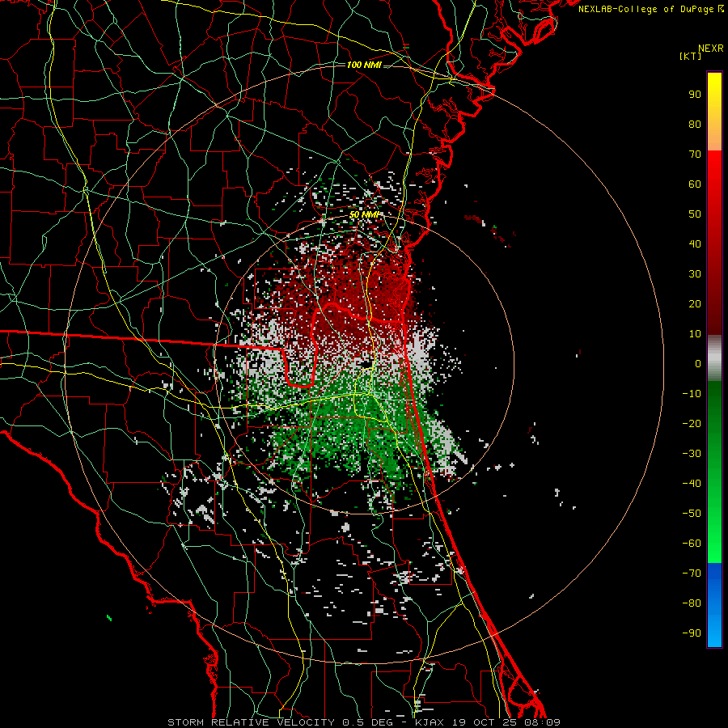Click the NEXR label above the color scale
The image size is (728, 728).
[710, 49]
